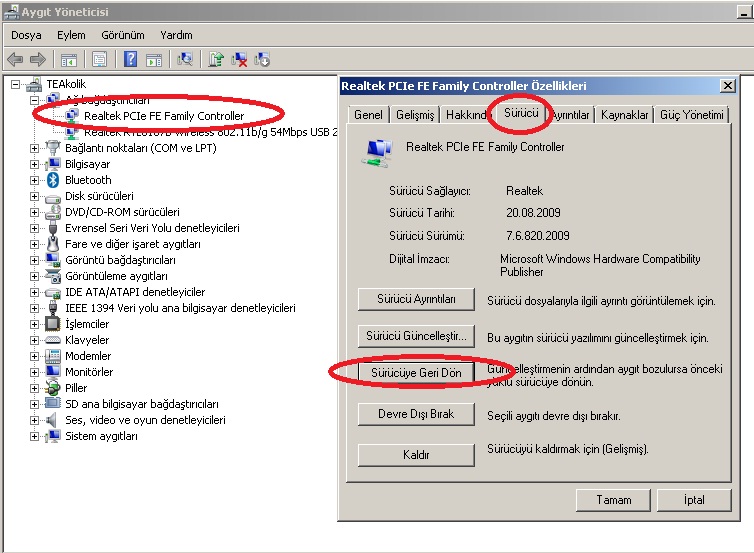Open the Görünüm menu
754x553 pixels.
[123, 35]
